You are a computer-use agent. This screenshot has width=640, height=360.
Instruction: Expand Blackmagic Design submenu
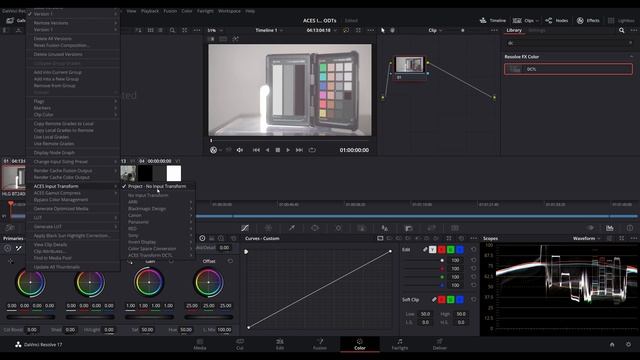tap(160, 209)
